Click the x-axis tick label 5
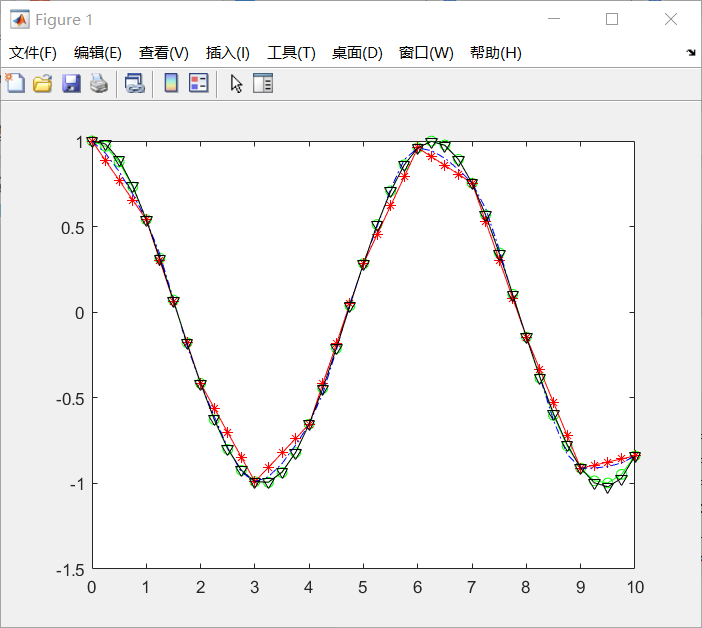702x628 pixels. click(x=363, y=587)
